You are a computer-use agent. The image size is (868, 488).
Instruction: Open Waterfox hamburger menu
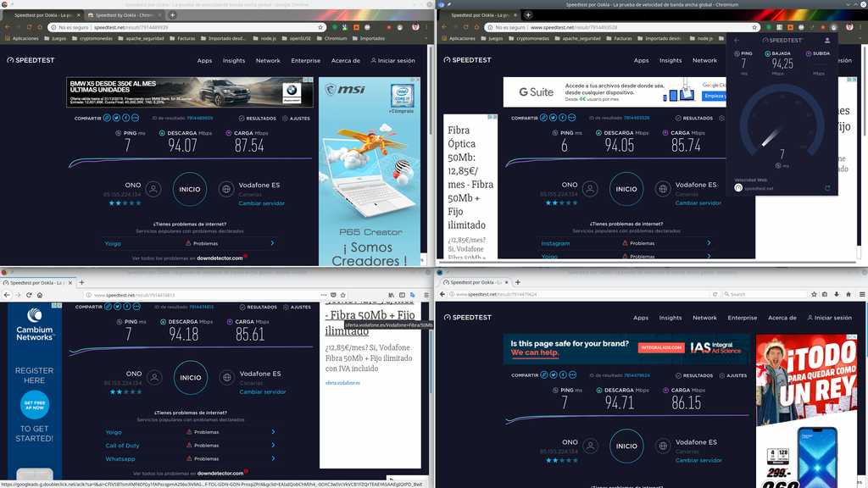tap(862, 294)
